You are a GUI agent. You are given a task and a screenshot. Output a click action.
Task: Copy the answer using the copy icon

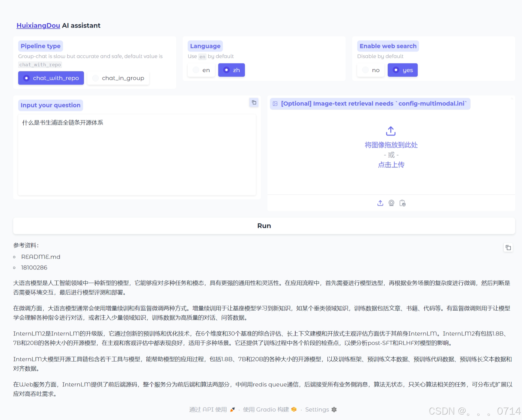point(509,247)
